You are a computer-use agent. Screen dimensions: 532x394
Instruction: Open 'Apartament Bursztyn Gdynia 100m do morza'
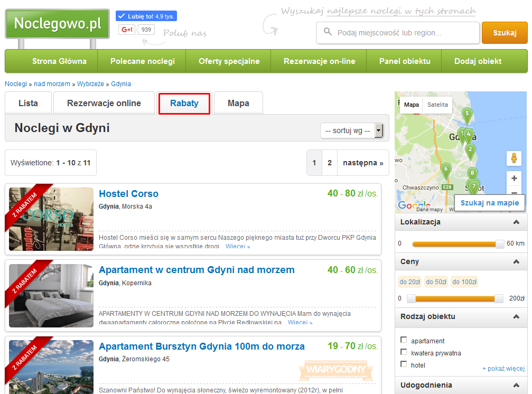(x=201, y=346)
